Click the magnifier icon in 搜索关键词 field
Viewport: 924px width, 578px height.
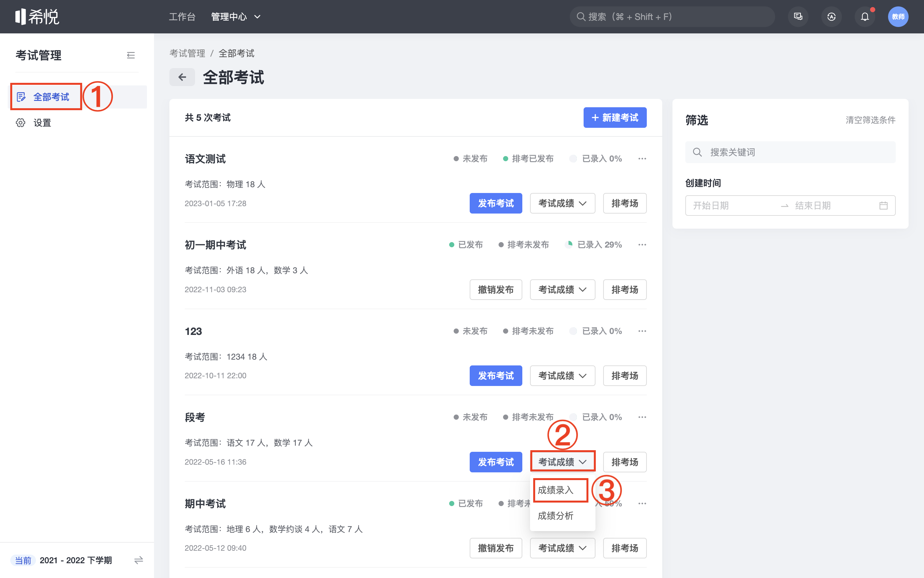click(x=697, y=152)
